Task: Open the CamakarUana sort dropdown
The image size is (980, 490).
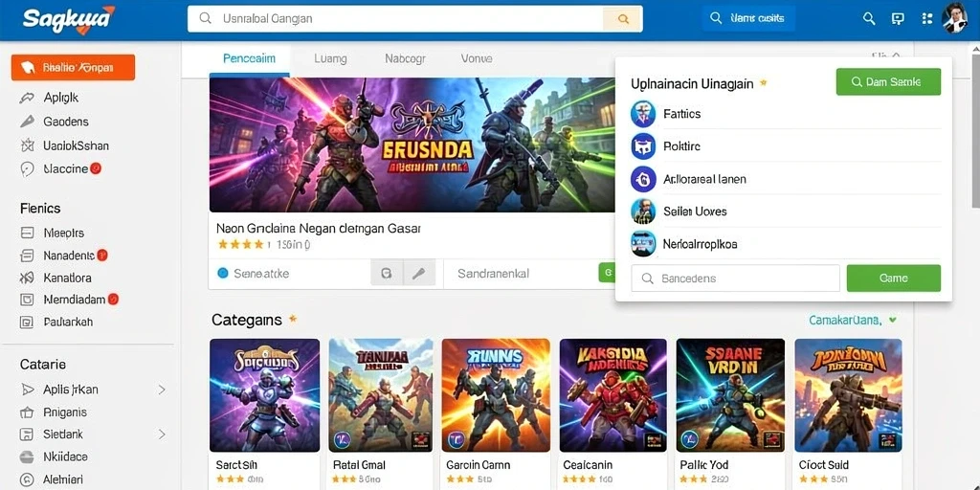Action: (853, 320)
